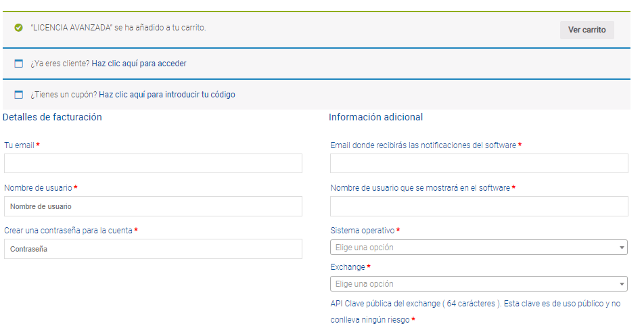Open the cart with 'Ver carrito'
644x326 pixels.
click(587, 30)
